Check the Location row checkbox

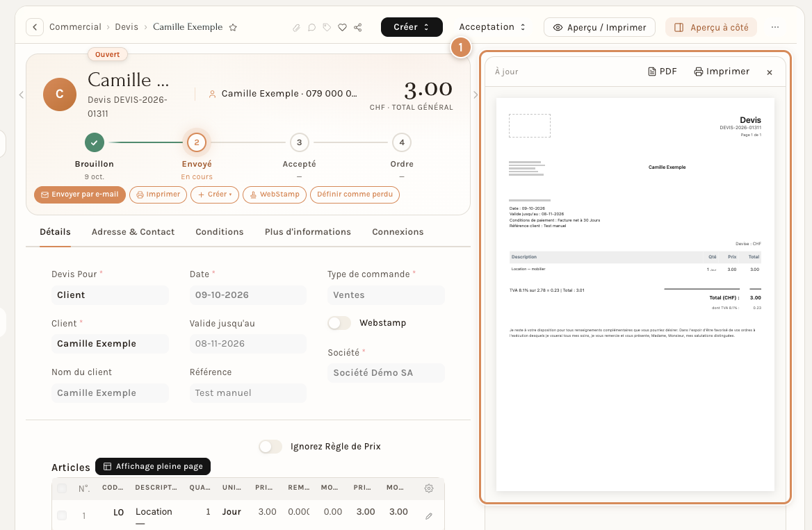click(x=62, y=515)
